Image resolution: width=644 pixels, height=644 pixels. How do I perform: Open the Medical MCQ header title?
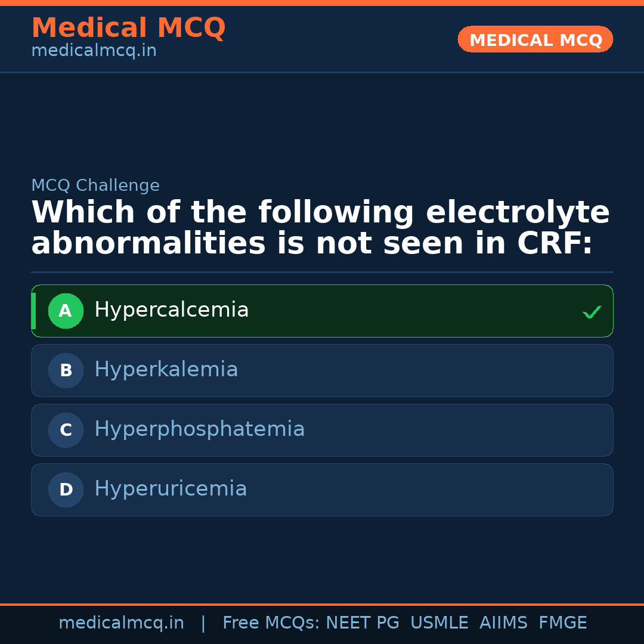[x=128, y=28]
